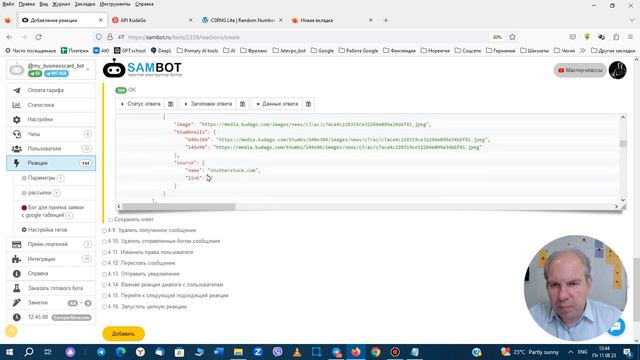Switch to the Новая вкладка tab
Image resolution: width=640 pixels, height=360 pixels.
[333, 20]
